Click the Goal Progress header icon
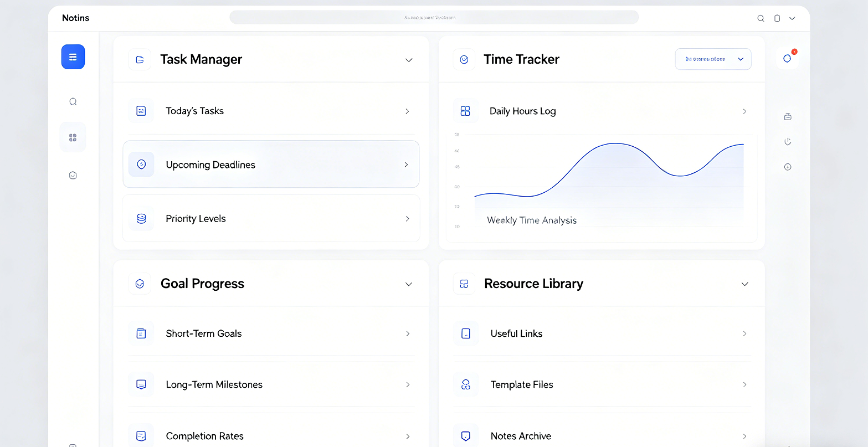This screenshot has width=868, height=447. click(140, 284)
